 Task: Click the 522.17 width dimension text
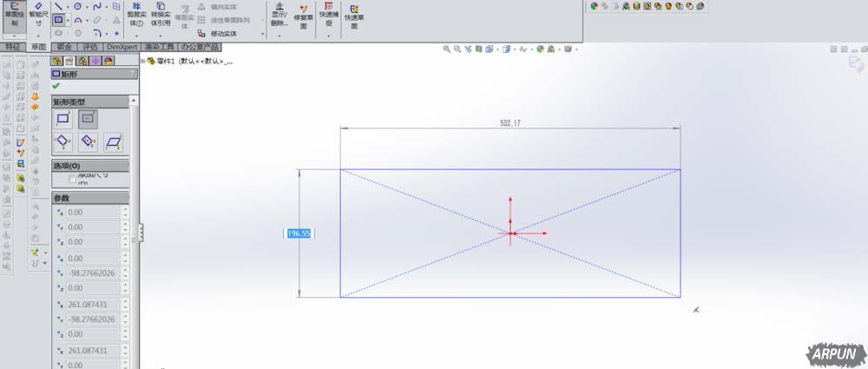(x=510, y=123)
